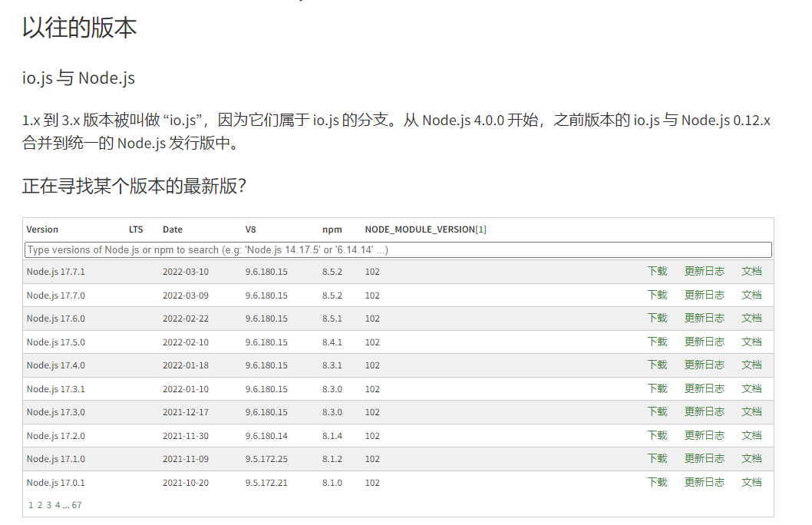Viewport: 812px width, 525px height.
Task: Select the Node.js 17.7.1 version cell
Action: (56, 271)
